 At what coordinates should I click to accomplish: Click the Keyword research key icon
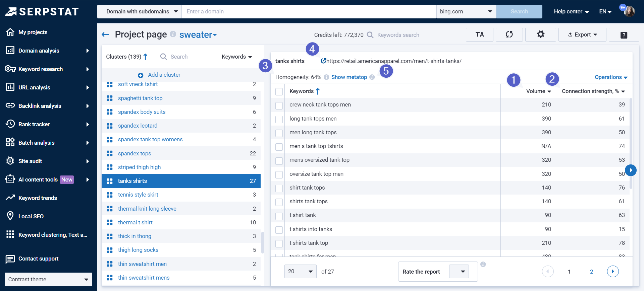pos(10,69)
